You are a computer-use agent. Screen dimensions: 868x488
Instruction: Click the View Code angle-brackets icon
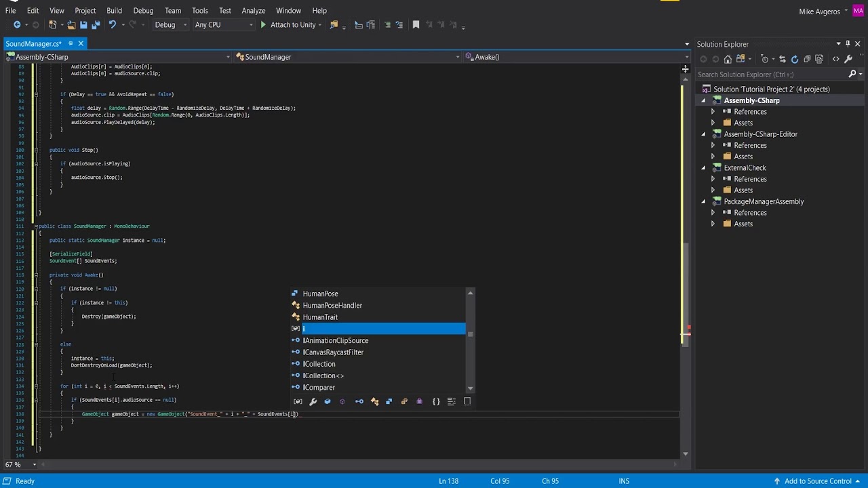click(x=835, y=59)
